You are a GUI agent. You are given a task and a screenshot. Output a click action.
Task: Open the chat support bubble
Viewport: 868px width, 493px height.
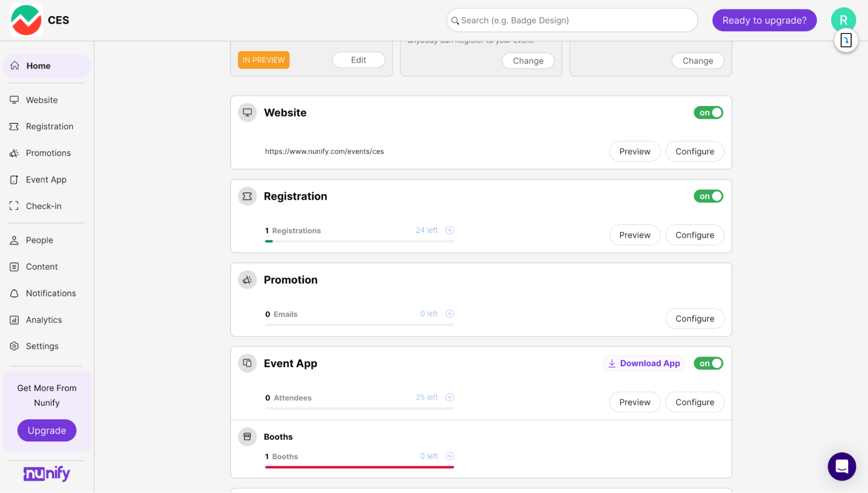[842, 467]
